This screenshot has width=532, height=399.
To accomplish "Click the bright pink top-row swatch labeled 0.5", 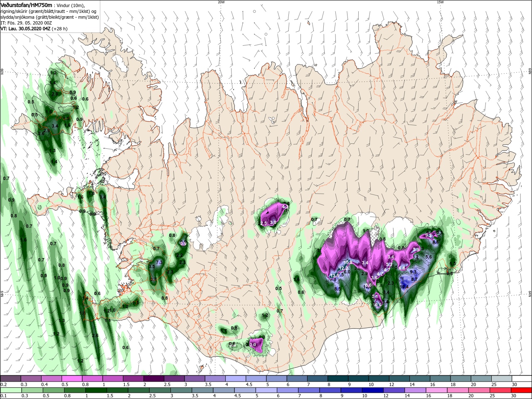I will 71,379.
